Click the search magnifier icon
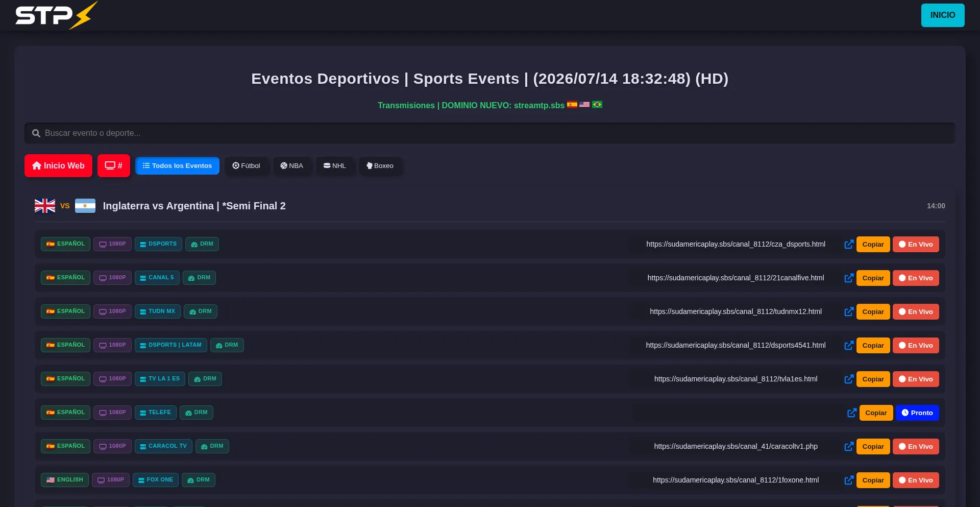 (36, 133)
